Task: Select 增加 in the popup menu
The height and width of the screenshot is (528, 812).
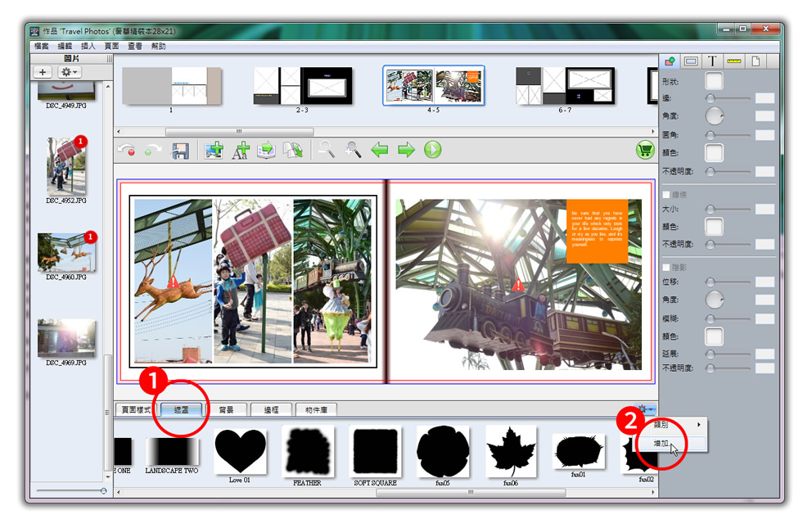Action: [662, 444]
